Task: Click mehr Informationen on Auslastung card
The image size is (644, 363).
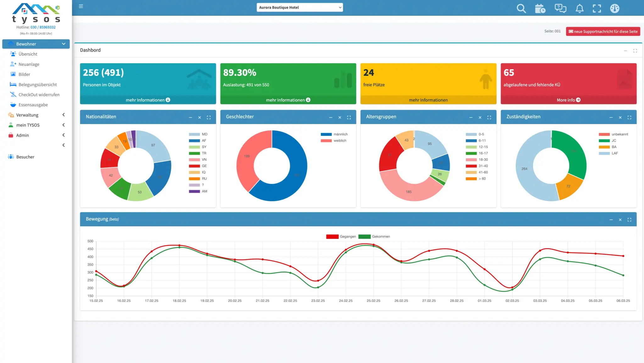Action: coord(288,100)
